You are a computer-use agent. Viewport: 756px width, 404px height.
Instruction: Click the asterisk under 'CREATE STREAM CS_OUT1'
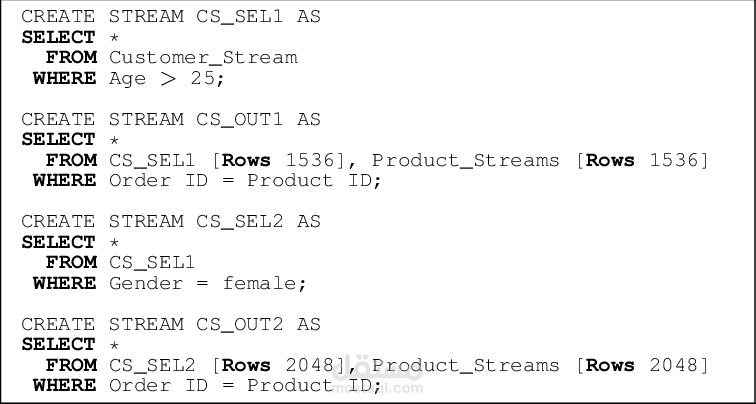(115, 140)
